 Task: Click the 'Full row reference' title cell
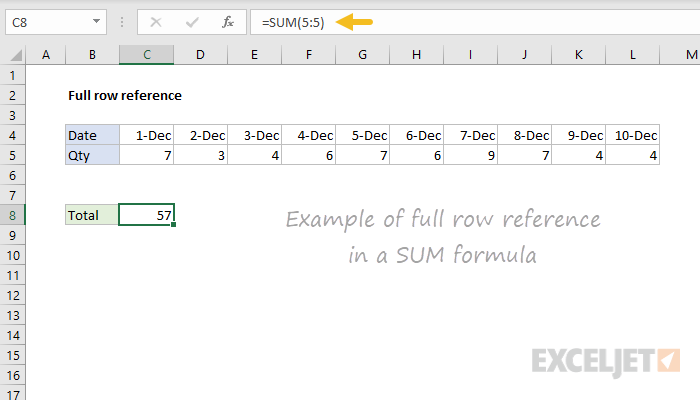pos(125,96)
